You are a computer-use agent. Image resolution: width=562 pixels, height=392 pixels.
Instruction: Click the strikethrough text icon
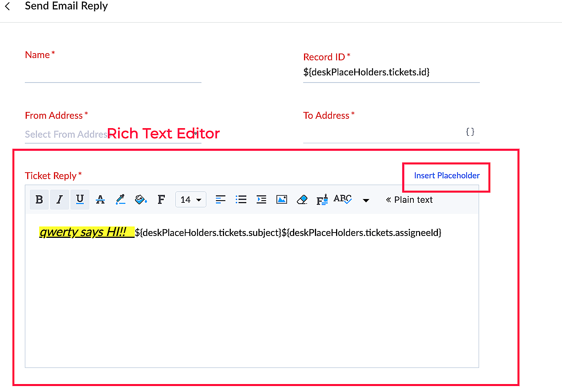[x=100, y=199]
